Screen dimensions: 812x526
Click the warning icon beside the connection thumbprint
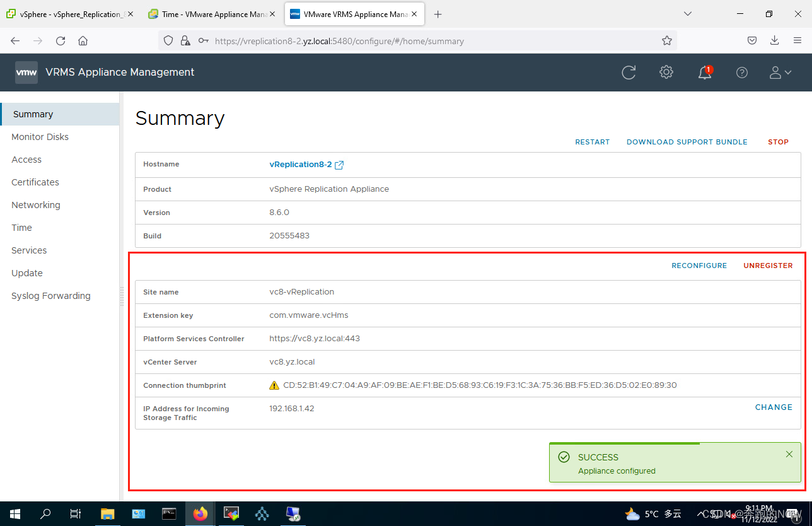pos(274,385)
